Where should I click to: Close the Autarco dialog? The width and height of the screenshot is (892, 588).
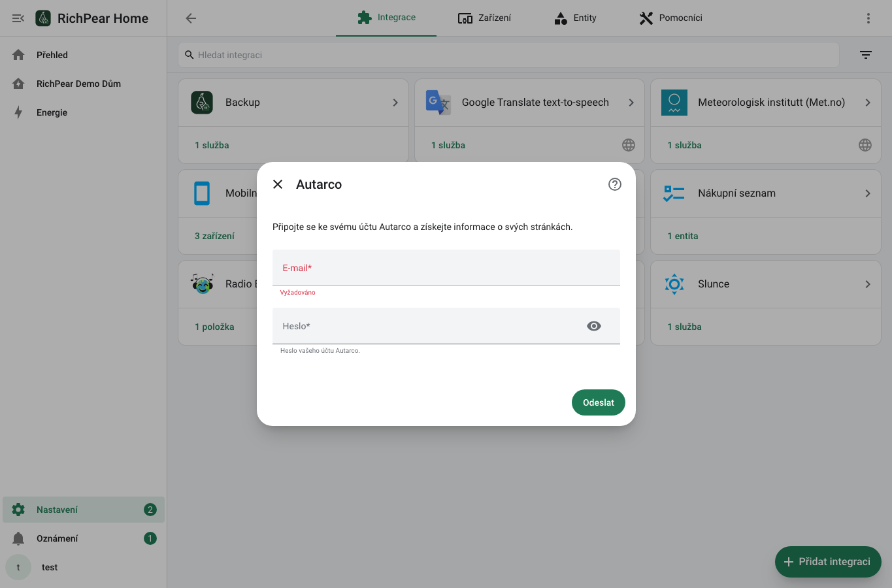tap(278, 184)
